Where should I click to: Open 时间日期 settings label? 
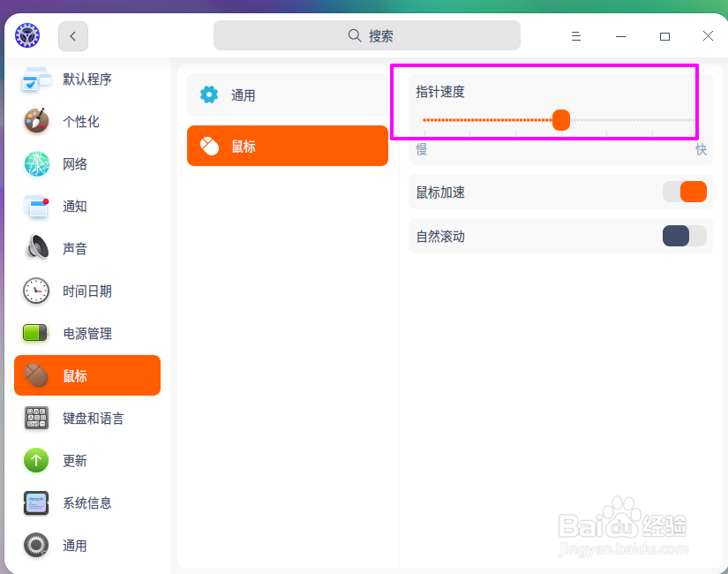87,291
